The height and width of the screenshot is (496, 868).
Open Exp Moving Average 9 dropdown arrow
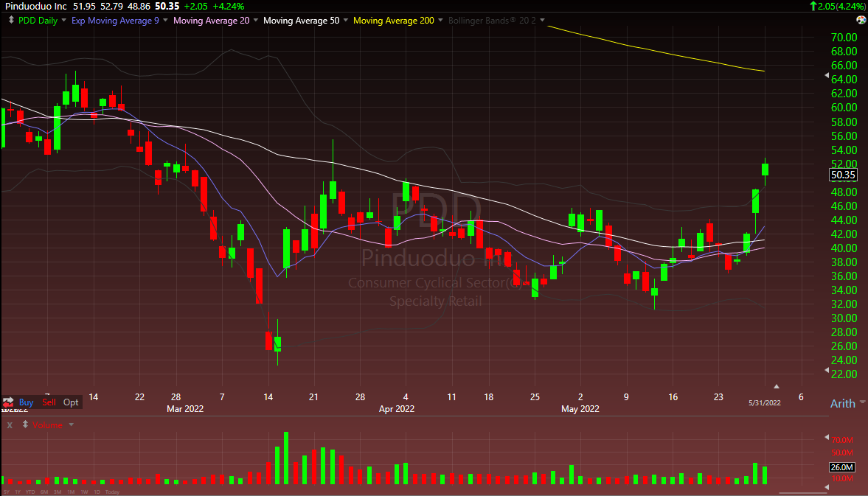[x=165, y=20]
